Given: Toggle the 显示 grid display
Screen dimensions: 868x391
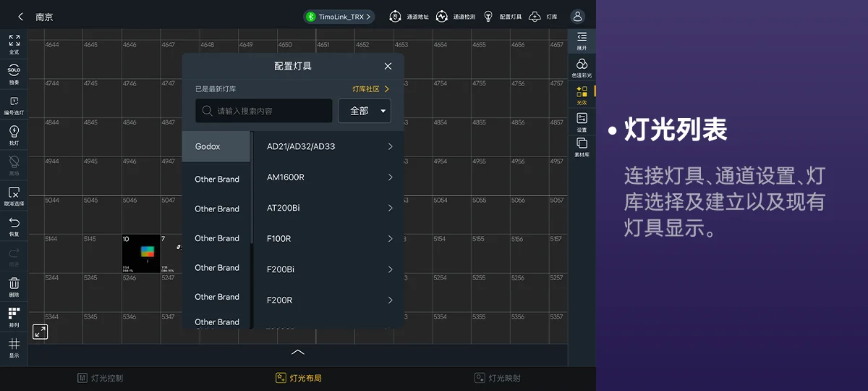Looking at the screenshot, I should click(x=14, y=348).
